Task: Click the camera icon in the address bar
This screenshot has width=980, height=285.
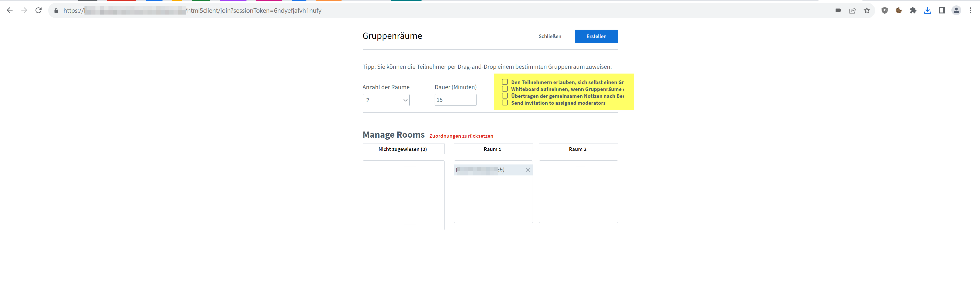Action: coord(838,10)
